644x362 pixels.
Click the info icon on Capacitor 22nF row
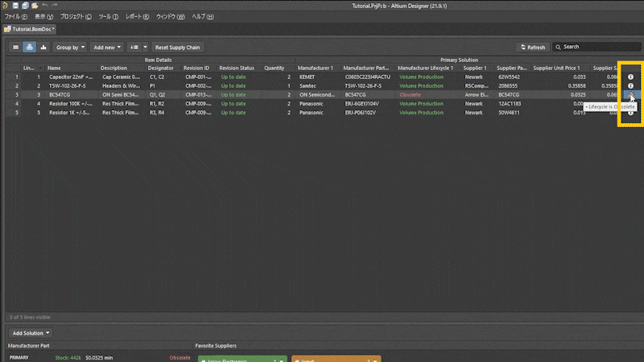[x=630, y=76]
